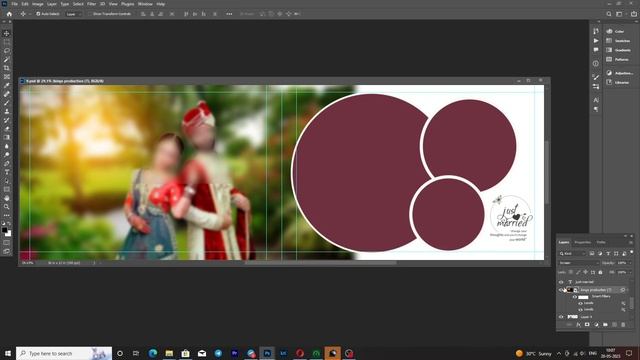Select the Blur tool

point(7,146)
